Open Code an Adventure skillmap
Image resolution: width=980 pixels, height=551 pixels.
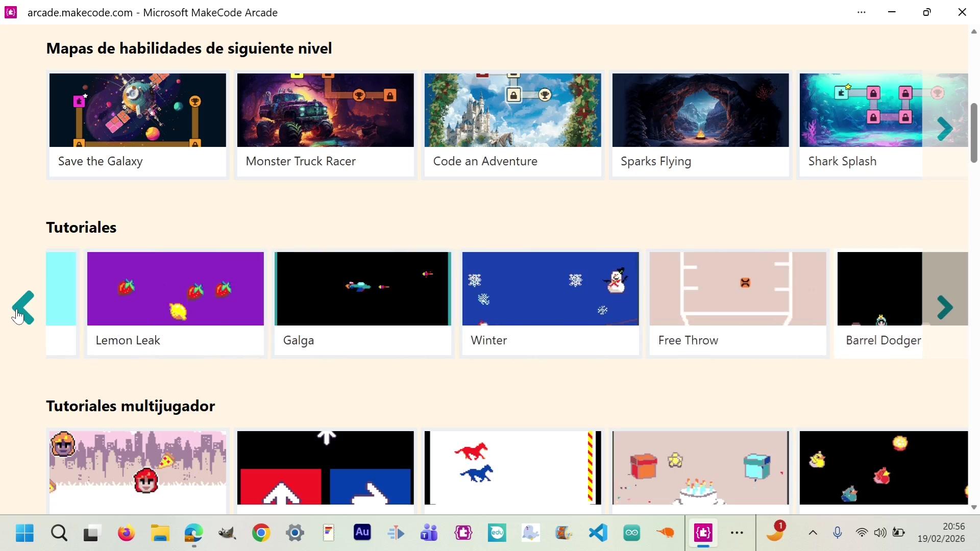[512, 124]
